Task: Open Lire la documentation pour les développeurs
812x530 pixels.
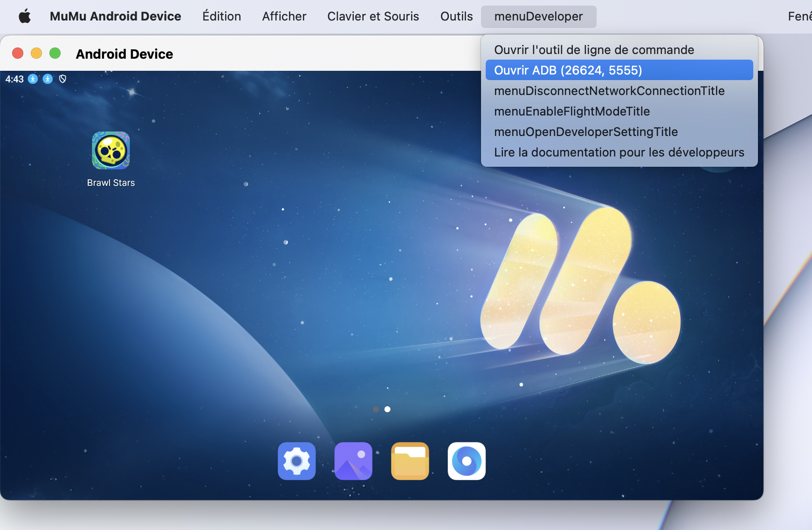Action: pyautogui.click(x=619, y=152)
